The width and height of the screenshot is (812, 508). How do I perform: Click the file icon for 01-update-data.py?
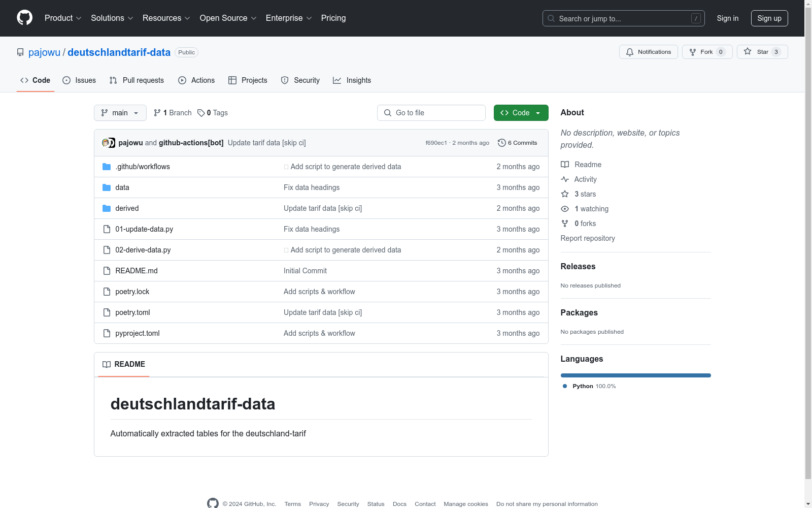tap(107, 229)
